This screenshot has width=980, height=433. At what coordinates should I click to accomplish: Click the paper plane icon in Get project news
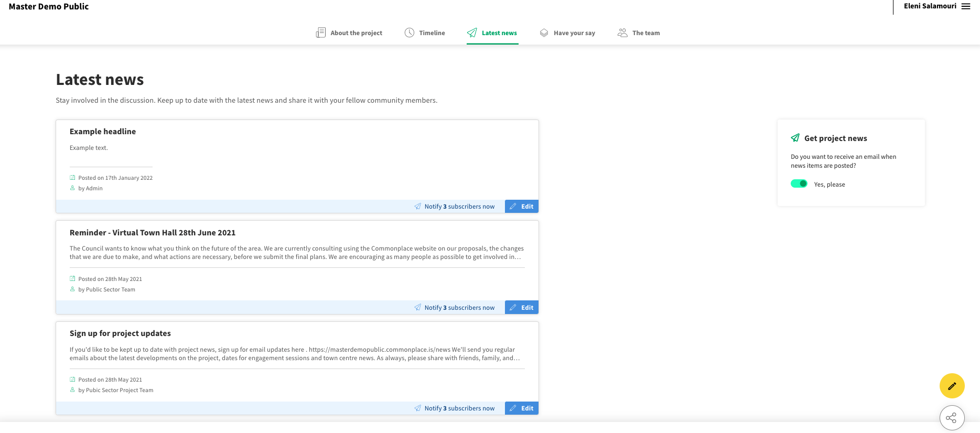795,138
